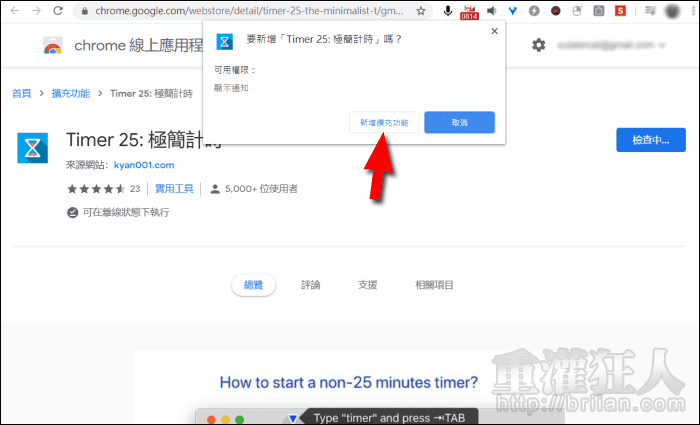Click the Chrome Web Store logo
Viewport: 700px width, 425px height.
click(x=52, y=46)
